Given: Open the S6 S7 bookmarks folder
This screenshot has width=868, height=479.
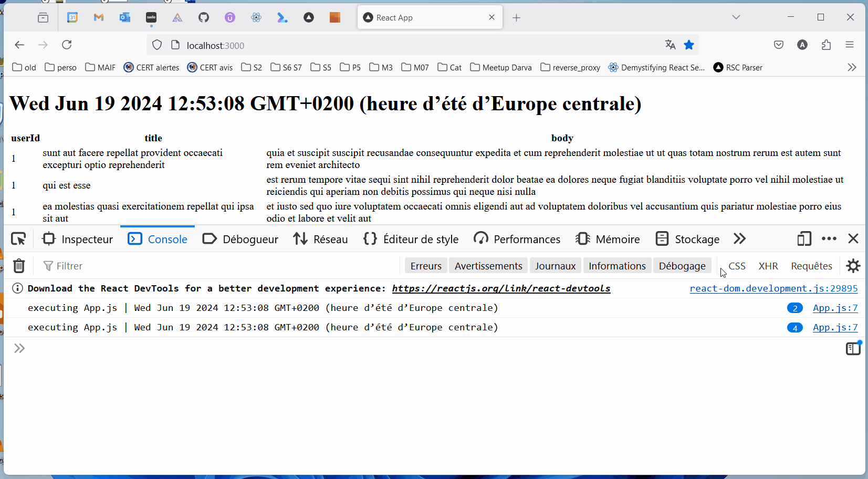Looking at the screenshot, I should click(286, 67).
